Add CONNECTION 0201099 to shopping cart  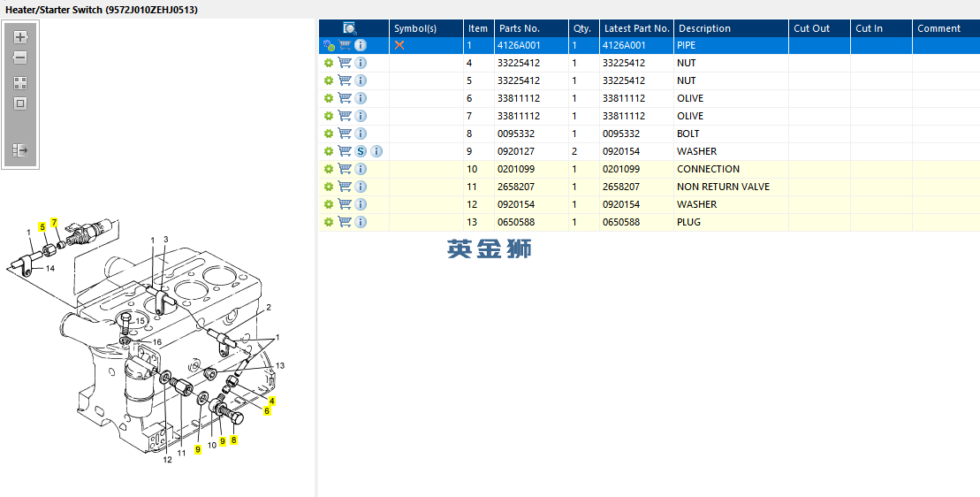pyautogui.click(x=345, y=169)
